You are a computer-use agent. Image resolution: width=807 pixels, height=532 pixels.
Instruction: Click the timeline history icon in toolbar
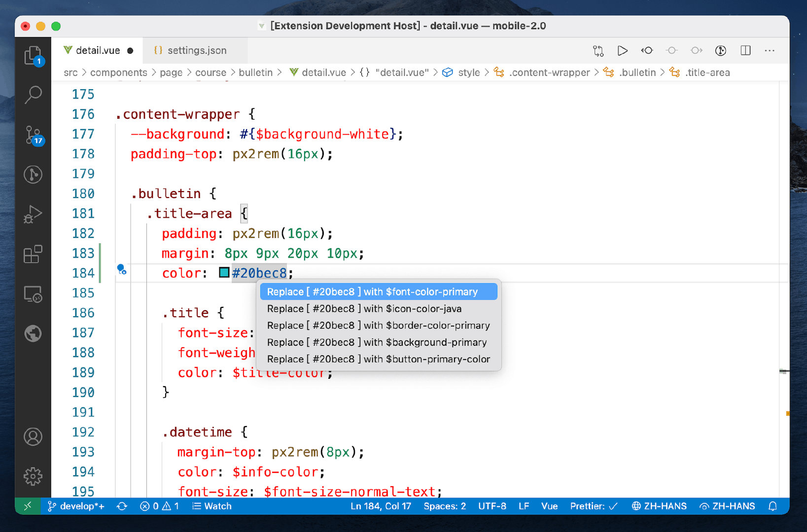tap(721, 50)
